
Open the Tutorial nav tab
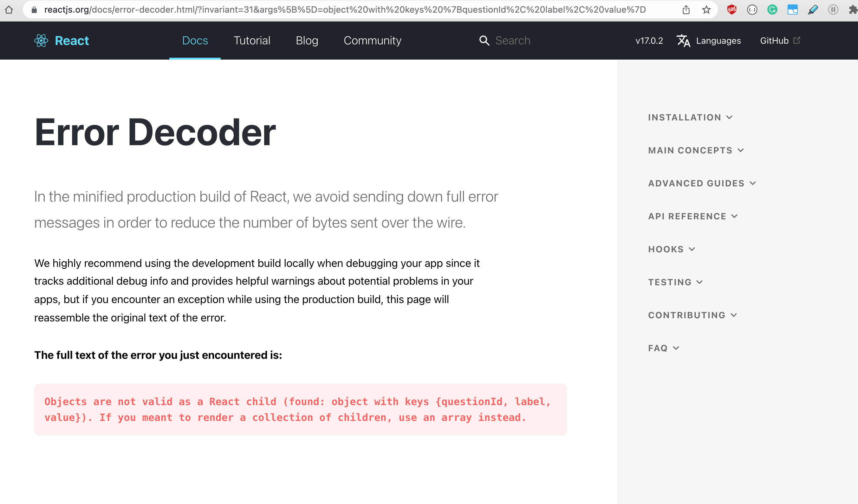tap(252, 41)
